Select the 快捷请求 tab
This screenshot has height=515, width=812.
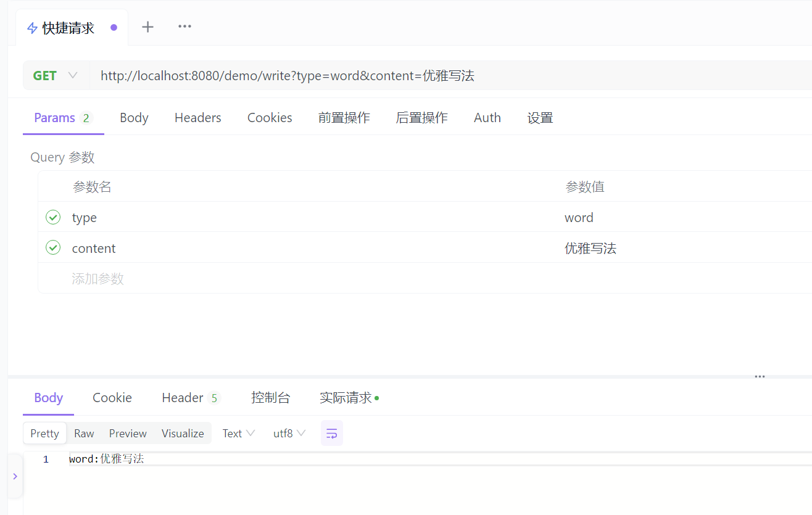coord(72,28)
